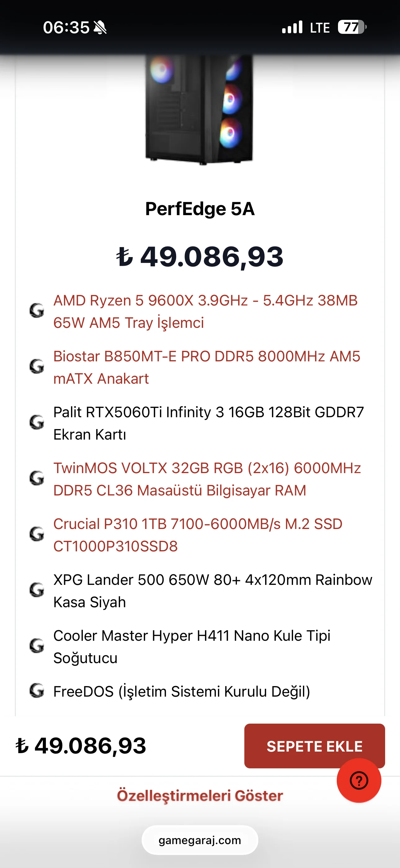Add PerfEdge 5A with Sepete Ekle button

click(x=314, y=746)
